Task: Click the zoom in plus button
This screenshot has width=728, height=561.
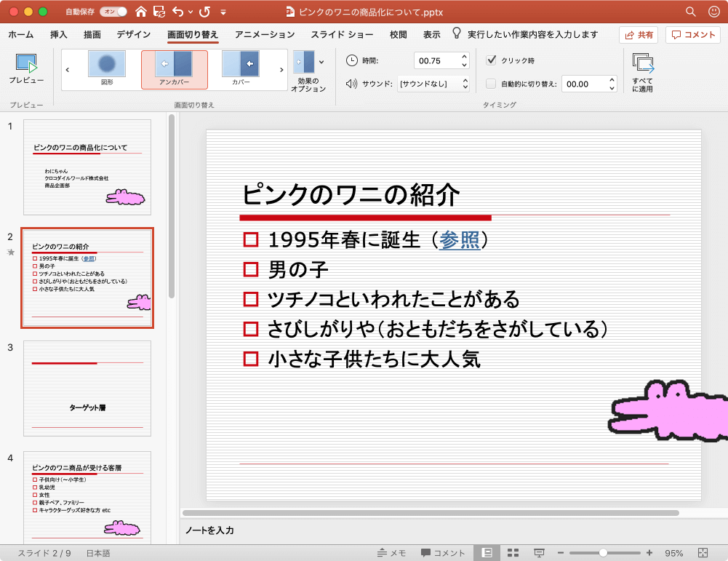Action: [x=649, y=553]
